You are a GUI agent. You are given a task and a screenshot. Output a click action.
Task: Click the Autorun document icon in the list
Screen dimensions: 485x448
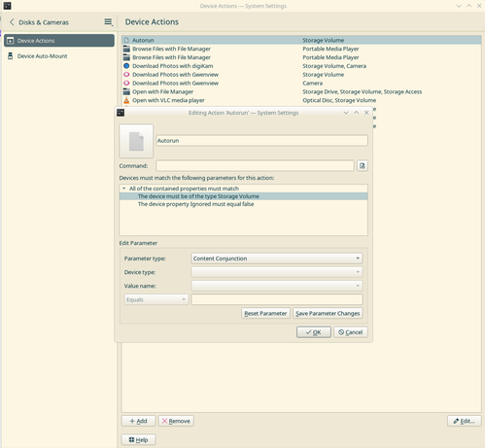126,40
